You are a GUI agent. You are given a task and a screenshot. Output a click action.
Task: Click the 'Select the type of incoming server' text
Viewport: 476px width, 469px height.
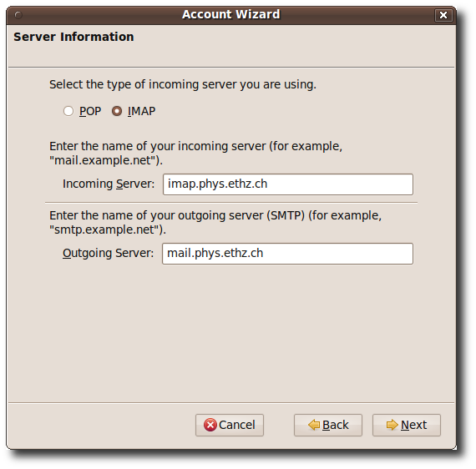coord(183,84)
